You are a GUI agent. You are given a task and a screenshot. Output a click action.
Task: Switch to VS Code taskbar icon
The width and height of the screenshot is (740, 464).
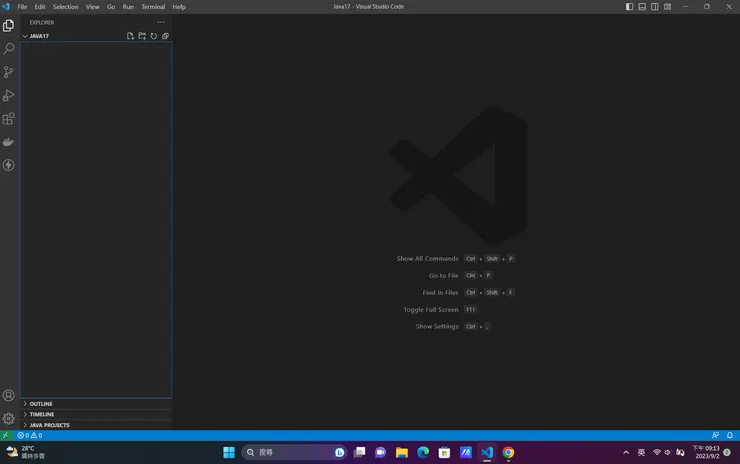[x=487, y=452]
